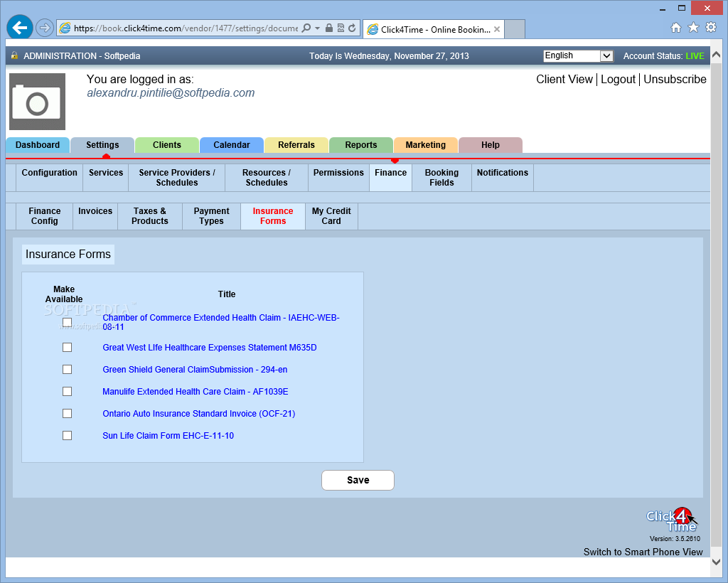Click the browser forward arrow
The image size is (728, 583).
pos(45,28)
